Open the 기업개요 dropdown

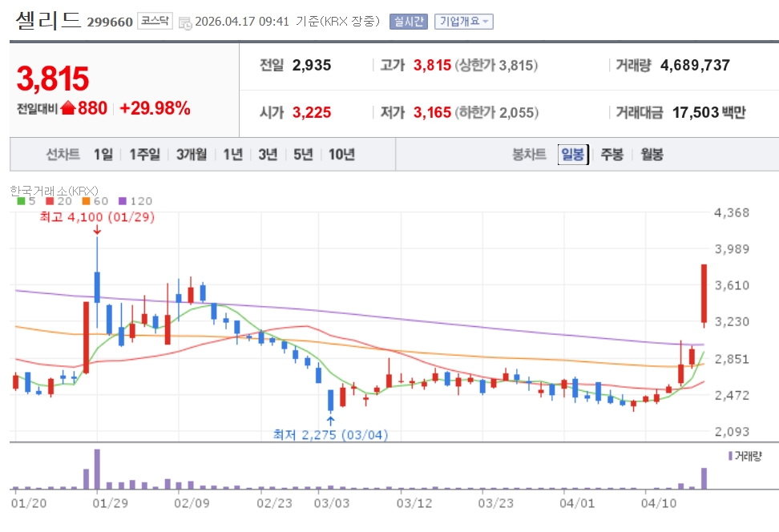pos(464,22)
